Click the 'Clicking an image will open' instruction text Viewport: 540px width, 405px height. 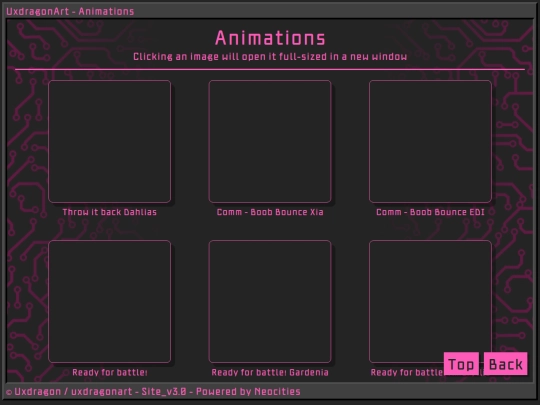[x=270, y=56]
